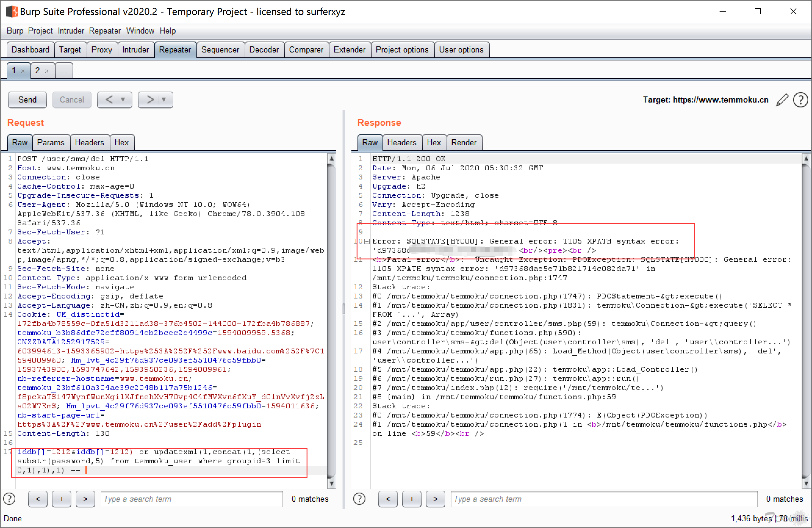Click the pencil icon to edit target
Image resolution: width=812 pixels, height=528 pixels.
[x=782, y=100]
